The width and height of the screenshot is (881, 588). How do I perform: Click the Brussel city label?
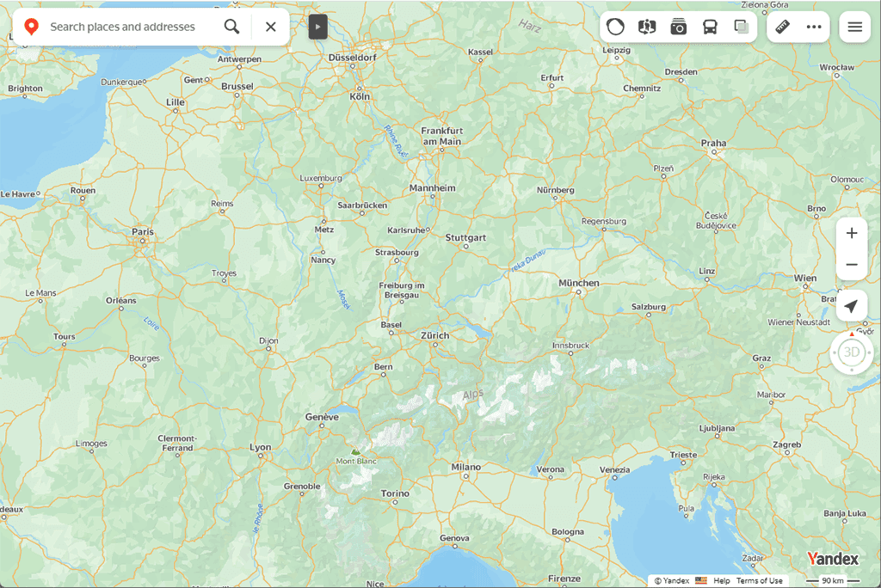click(237, 87)
